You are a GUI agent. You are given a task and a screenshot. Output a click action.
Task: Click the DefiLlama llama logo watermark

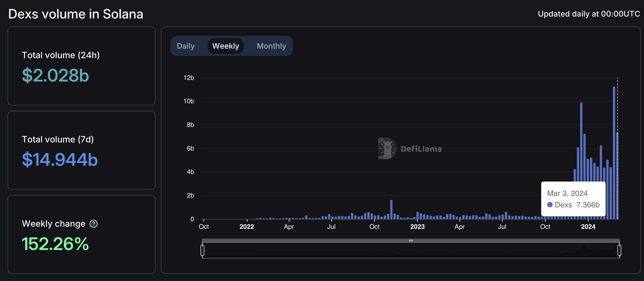387,148
